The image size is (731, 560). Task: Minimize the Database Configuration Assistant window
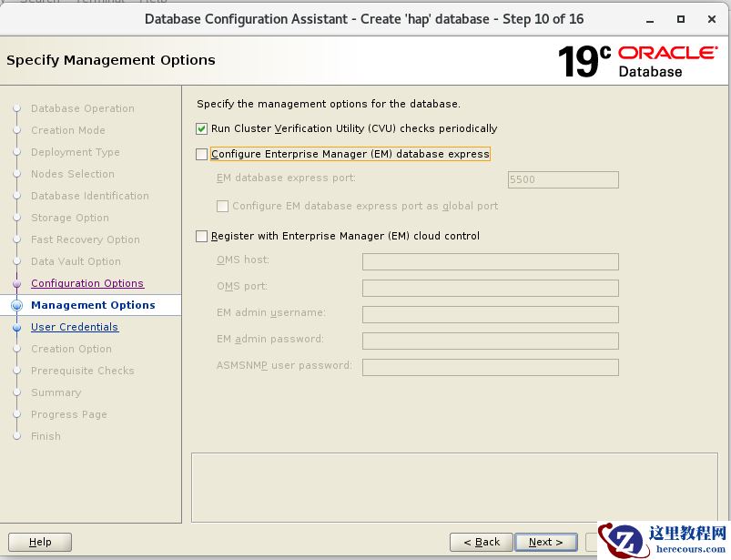point(650,20)
